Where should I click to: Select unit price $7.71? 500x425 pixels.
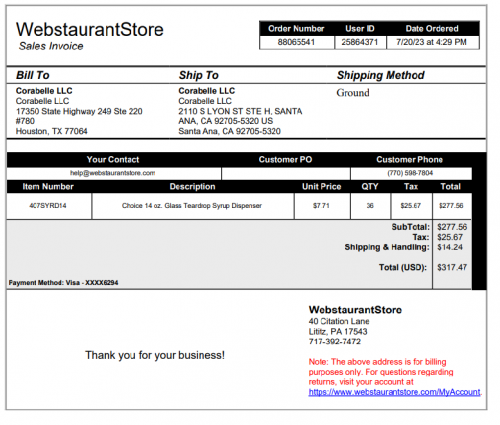pyautogui.click(x=321, y=206)
